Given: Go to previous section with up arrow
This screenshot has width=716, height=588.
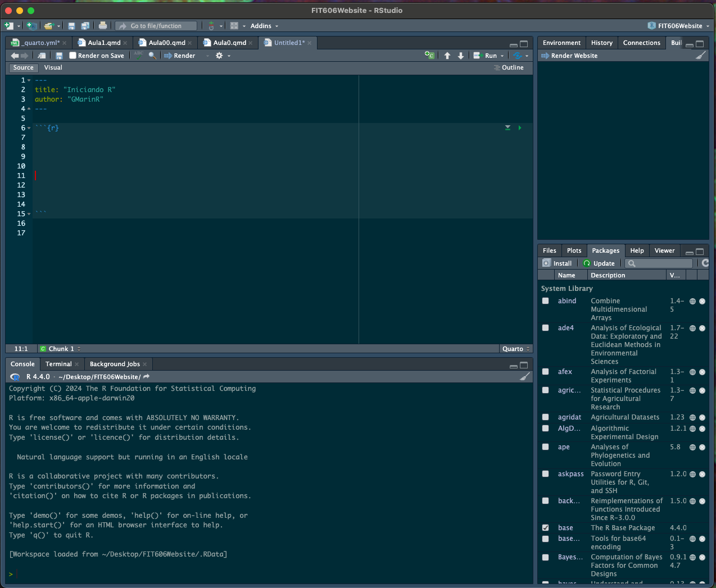Looking at the screenshot, I should [447, 56].
